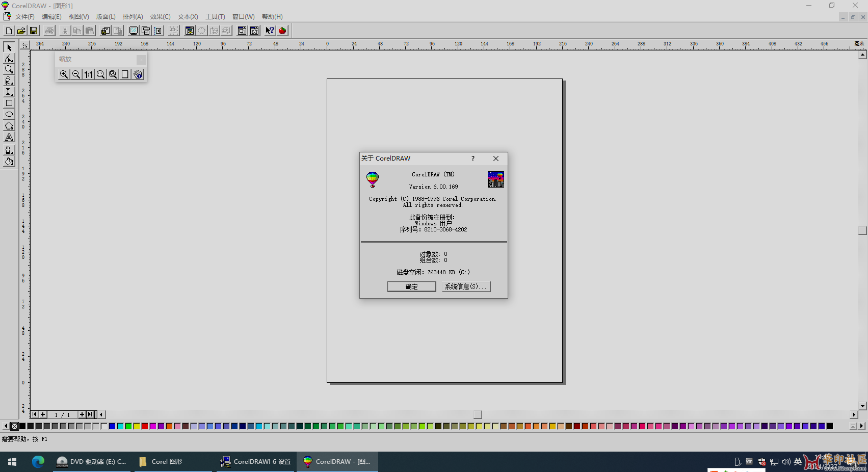Expand the color palette with up arrow
The width and height of the screenshot is (868, 472).
853,426
